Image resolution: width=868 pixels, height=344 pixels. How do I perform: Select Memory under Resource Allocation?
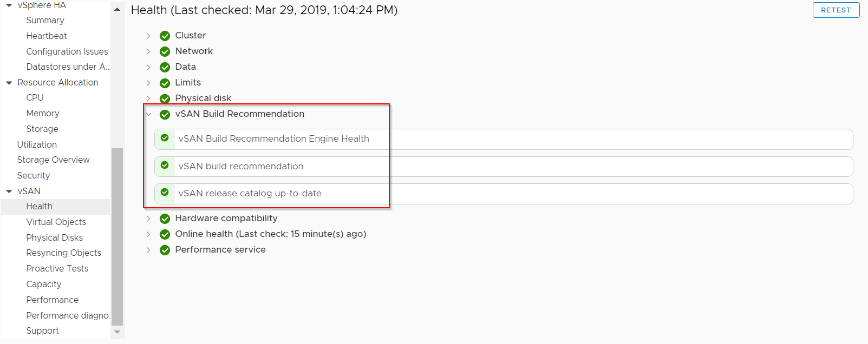pyautogui.click(x=43, y=113)
